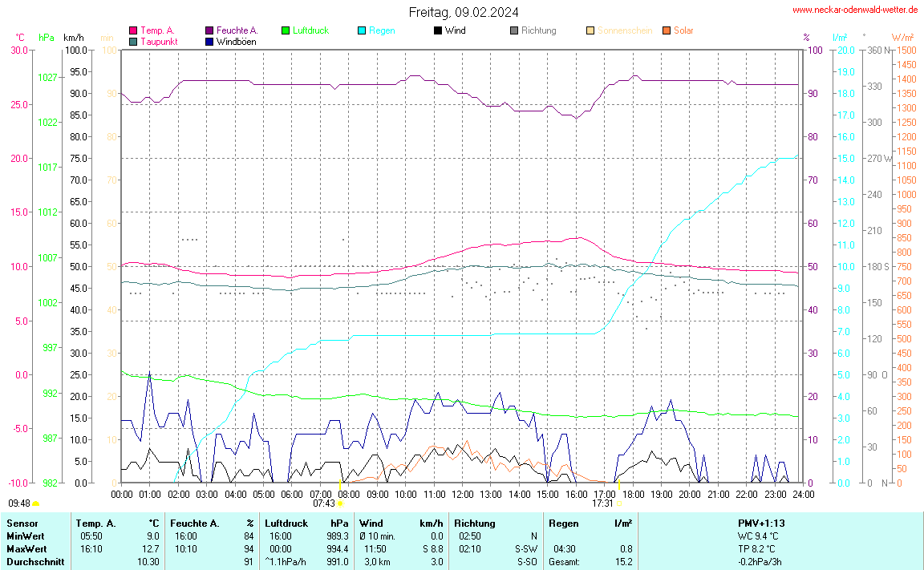Select the Luftdruck column header in table

[x=286, y=524]
